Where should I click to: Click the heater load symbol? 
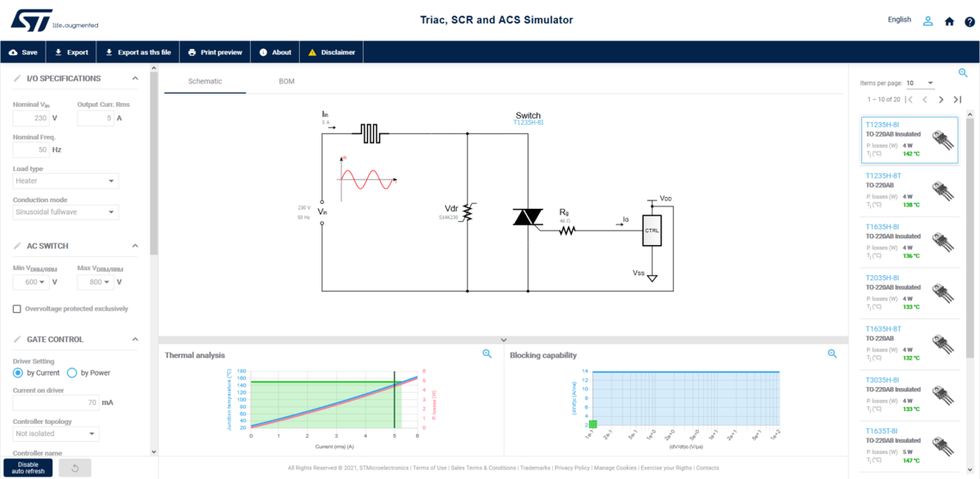tap(371, 132)
